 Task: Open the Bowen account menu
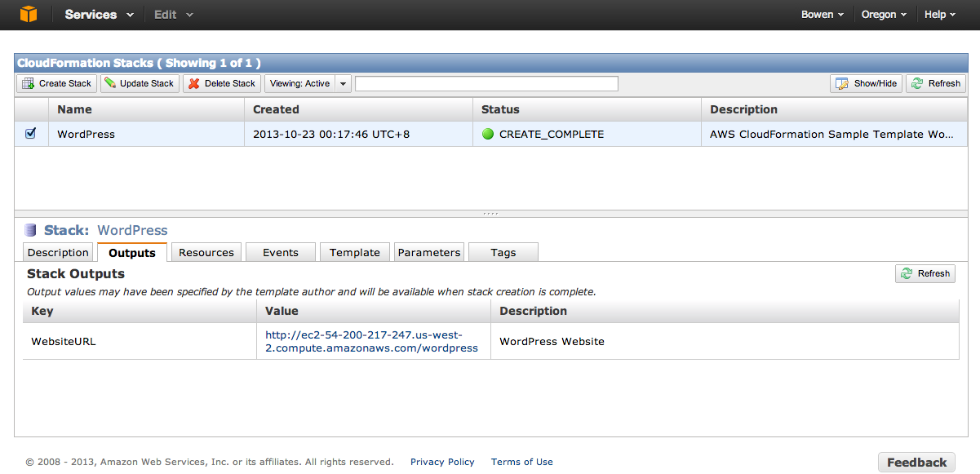(823, 15)
